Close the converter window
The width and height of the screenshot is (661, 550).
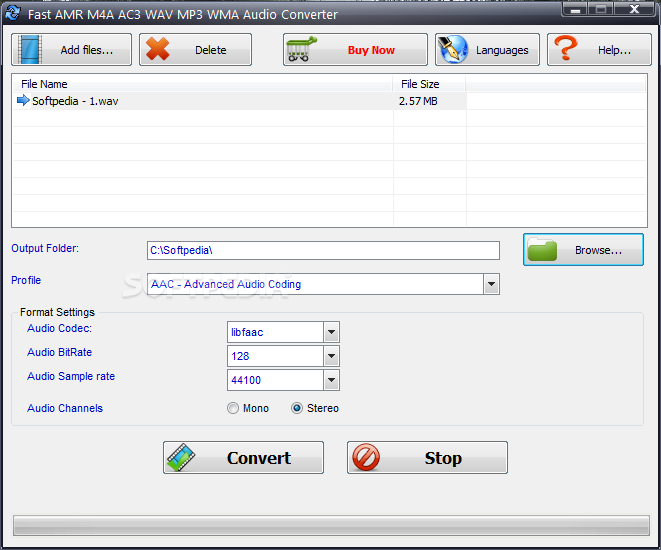tap(634, 9)
